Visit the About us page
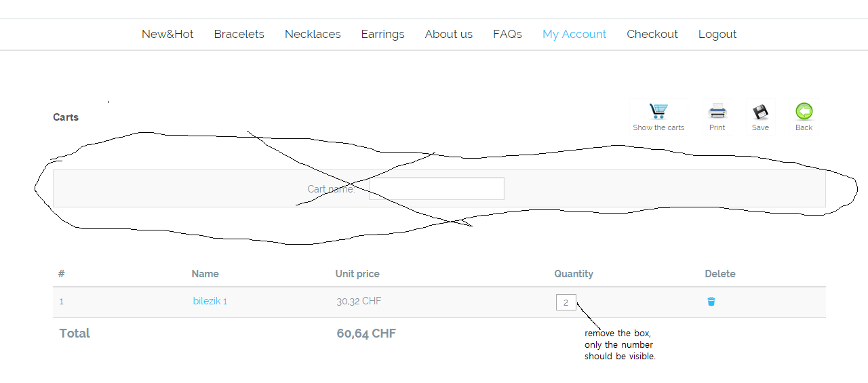 click(448, 34)
